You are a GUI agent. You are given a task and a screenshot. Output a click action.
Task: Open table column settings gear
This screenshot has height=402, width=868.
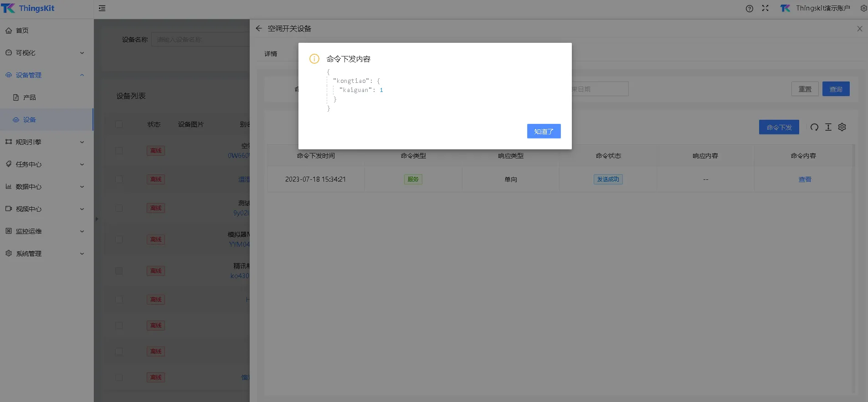pyautogui.click(x=842, y=127)
